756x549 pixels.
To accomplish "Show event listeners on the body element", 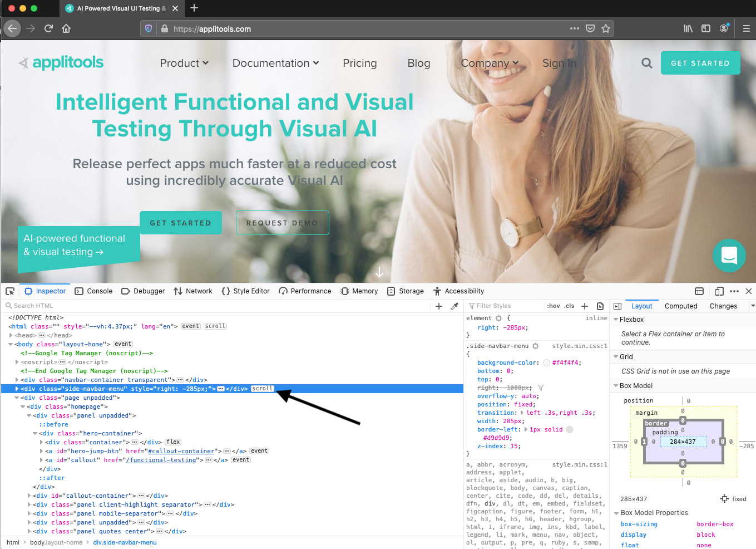I will (123, 344).
